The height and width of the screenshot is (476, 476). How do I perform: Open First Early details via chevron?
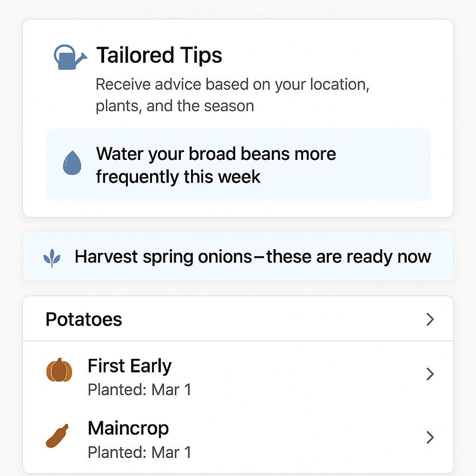coord(430,374)
